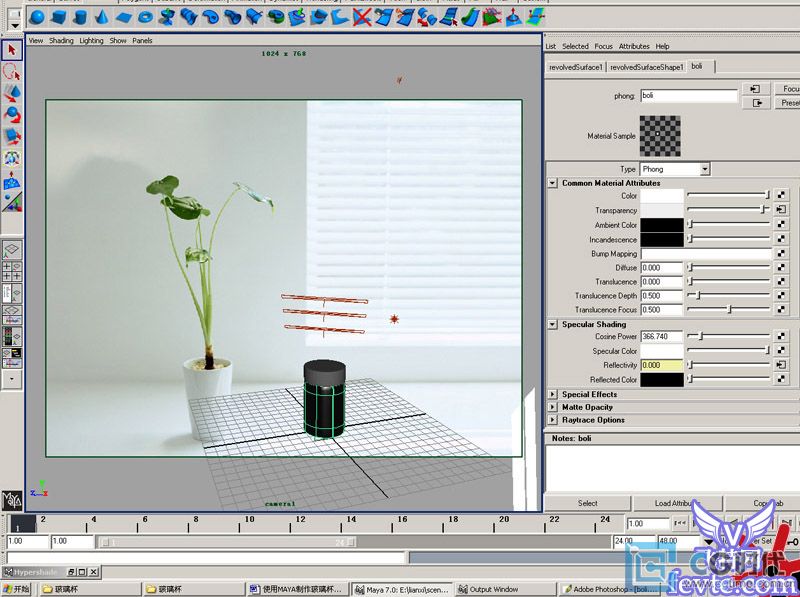This screenshot has height=597, width=800.
Task: Open the viewport Shading menu
Action: [61, 40]
